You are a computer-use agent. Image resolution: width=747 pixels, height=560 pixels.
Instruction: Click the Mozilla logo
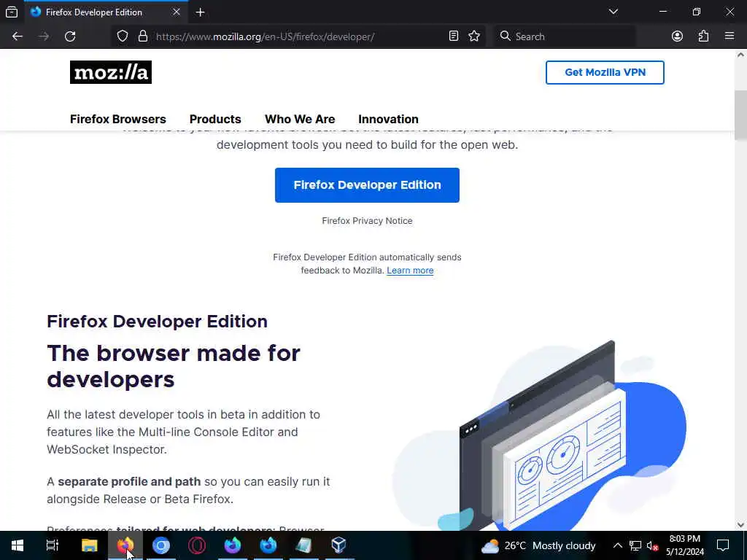tap(111, 72)
